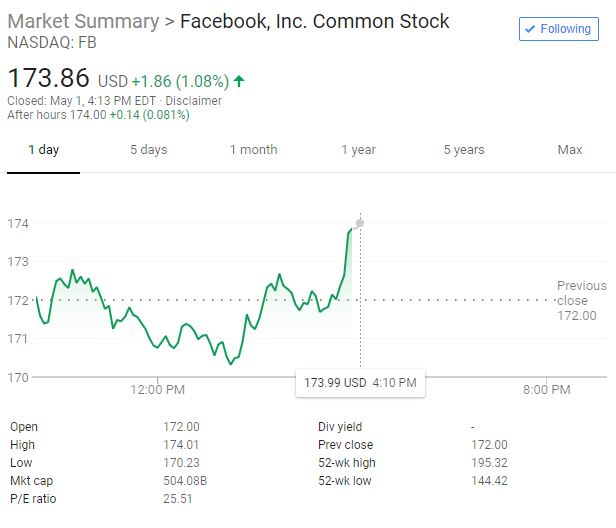Screen dimensions: 616x528
Task: Click the 12:00 PM axis label
Action: [x=157, y=390]
